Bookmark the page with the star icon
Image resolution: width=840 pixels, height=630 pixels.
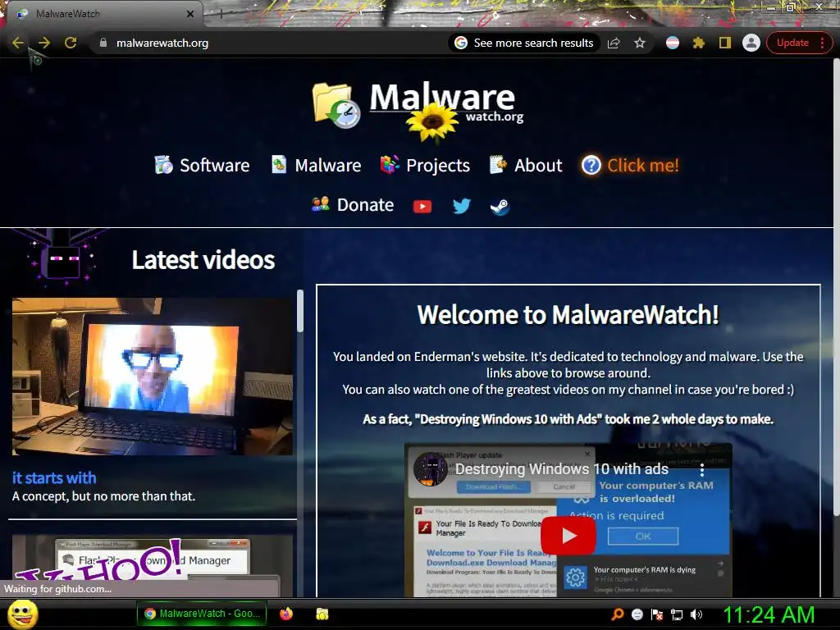point(640,43)
